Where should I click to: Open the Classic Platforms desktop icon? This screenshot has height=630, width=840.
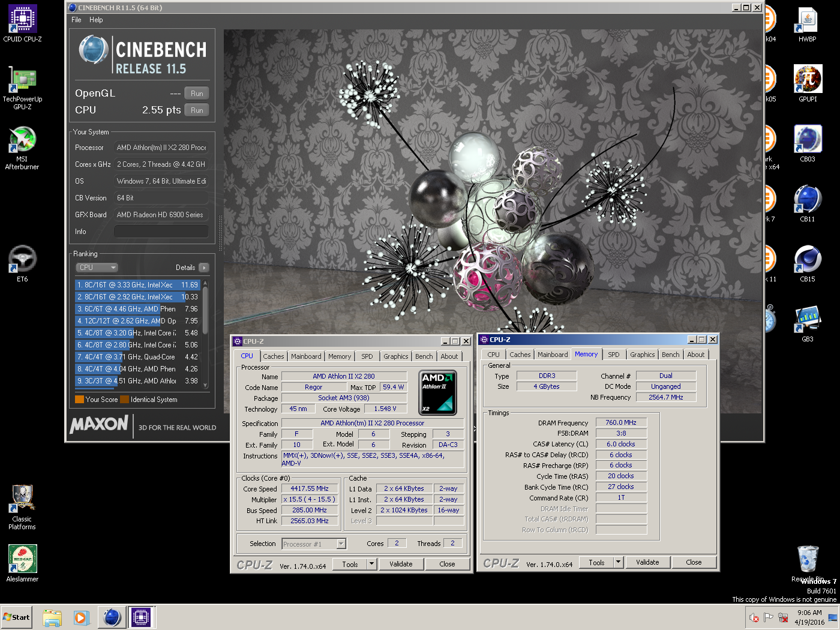22,508
